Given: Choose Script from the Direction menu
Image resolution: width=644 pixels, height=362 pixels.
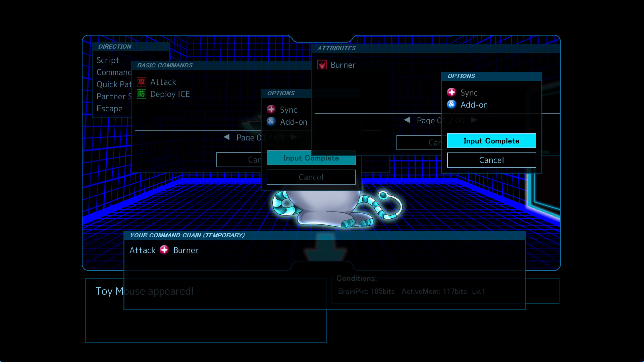Looking at the screenshot, I should 108,60.
